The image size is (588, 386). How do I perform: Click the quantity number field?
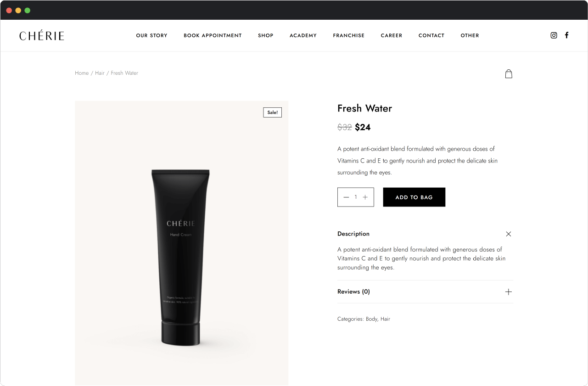click(x=356, y=197)
